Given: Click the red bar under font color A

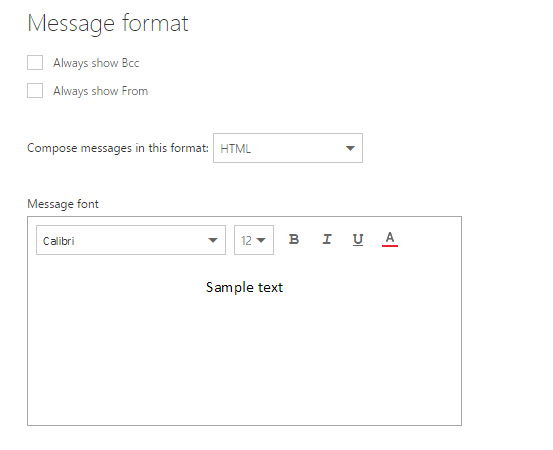Looking at the screenshot, I should (x=390, y=245).
